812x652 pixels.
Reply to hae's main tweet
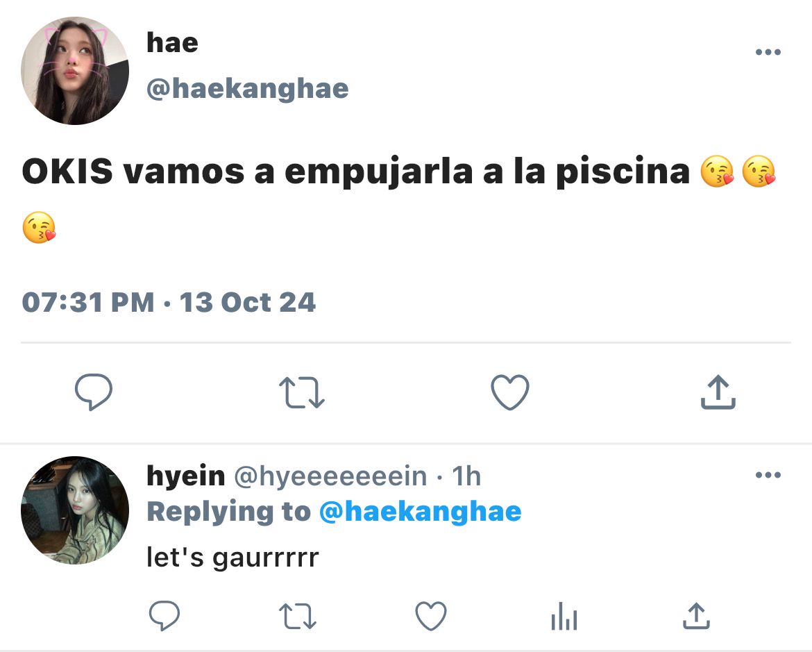click(x=94, y=392)
